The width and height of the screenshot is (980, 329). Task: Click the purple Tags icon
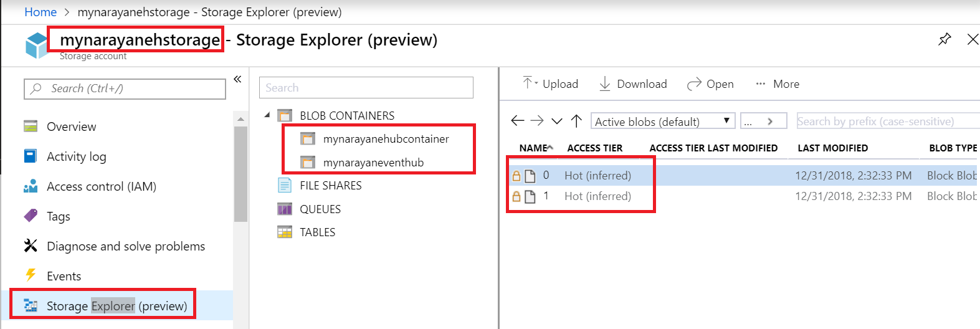31,216
